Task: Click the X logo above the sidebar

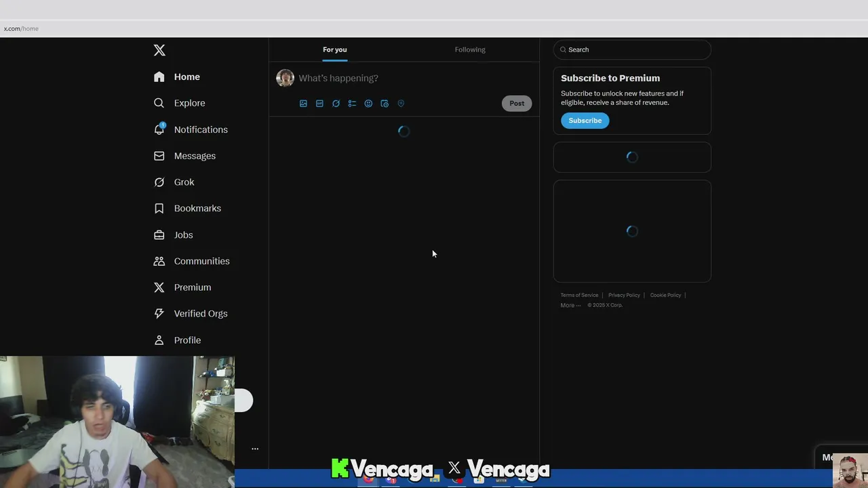Action: point(159,50)
